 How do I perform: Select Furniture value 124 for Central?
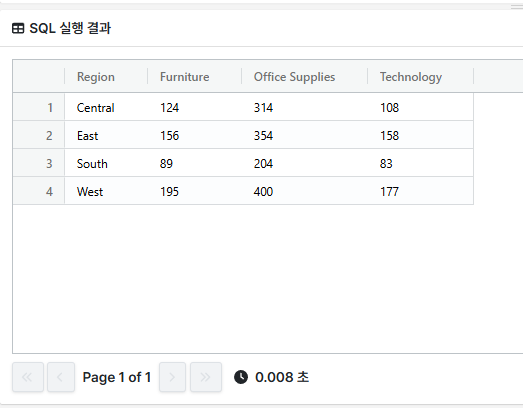pyautogui.click(x=194, y=107)
